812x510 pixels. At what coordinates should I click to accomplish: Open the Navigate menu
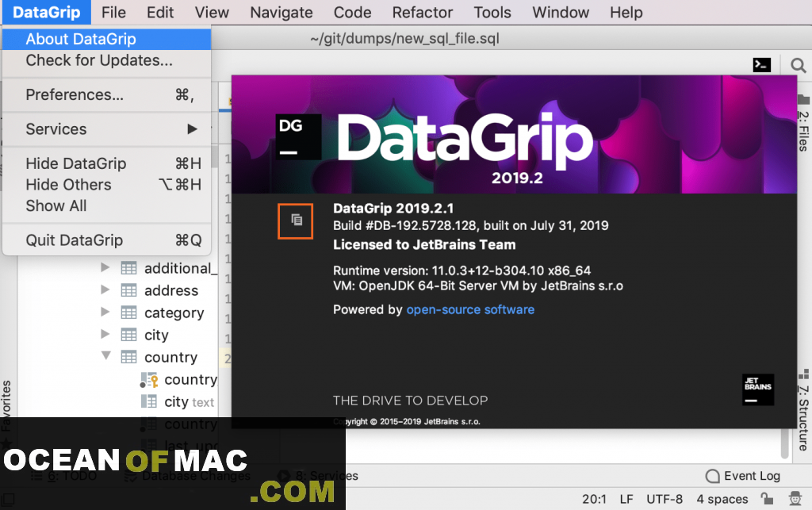click(x=282, y=13)
